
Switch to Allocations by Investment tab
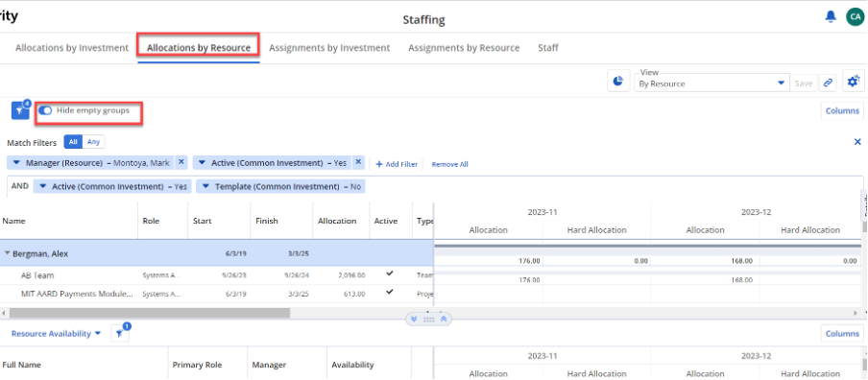[x=72, y=48]
